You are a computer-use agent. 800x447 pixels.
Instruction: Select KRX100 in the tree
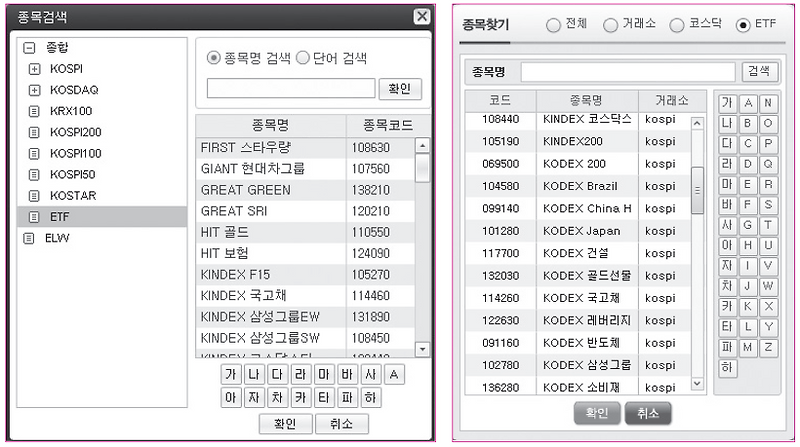pyautogui.click(x=71, y=111)
